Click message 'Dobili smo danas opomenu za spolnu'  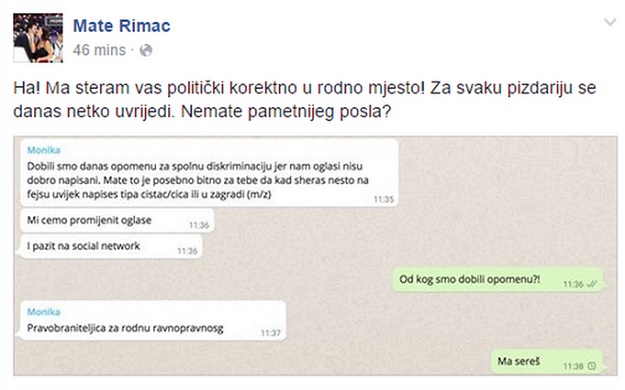click(209, 173)
